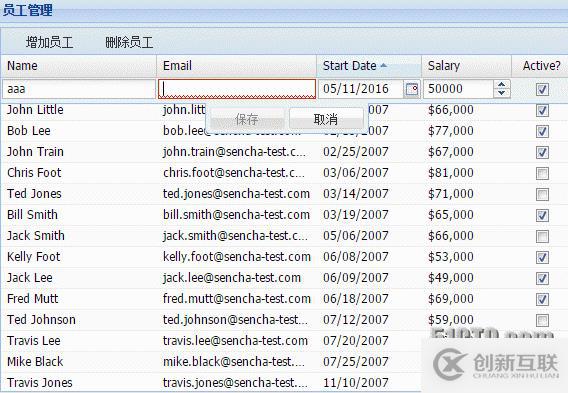Click the Salary field showing 50000
This screenshot has width=568, height=393.
click(x=458, y=89)
